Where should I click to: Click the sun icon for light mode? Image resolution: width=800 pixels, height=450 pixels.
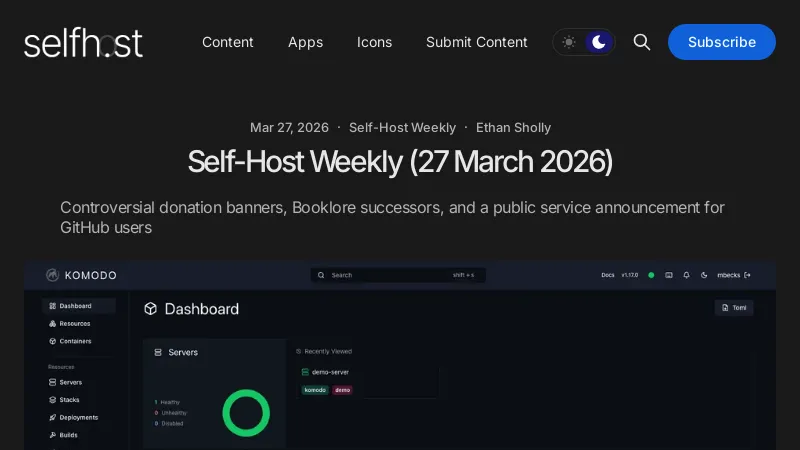pos(569,42)
